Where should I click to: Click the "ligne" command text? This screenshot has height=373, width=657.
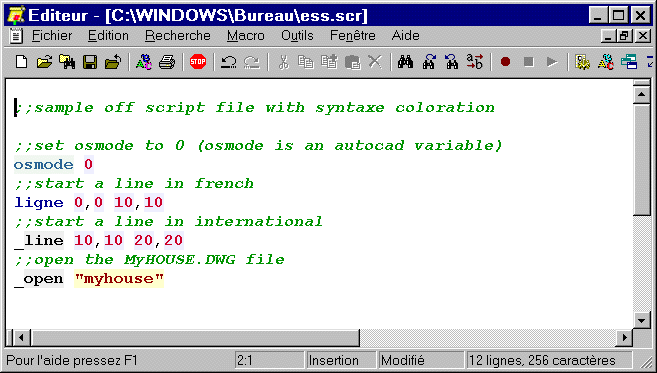click(39, 202)
